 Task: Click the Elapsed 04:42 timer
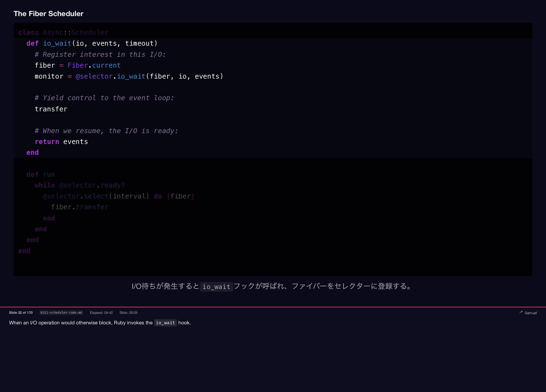pyautogui.click(x=101, y=312)
